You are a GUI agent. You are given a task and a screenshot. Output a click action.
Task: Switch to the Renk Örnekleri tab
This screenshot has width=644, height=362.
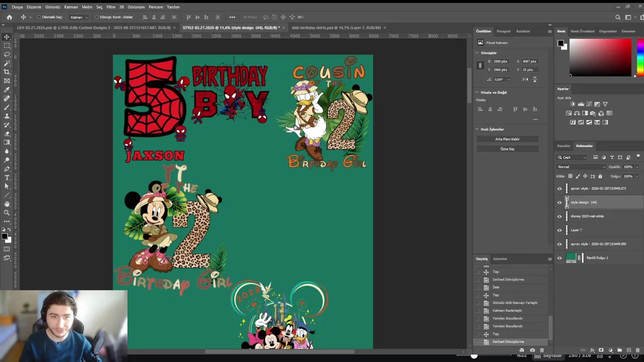pos(583,31)
